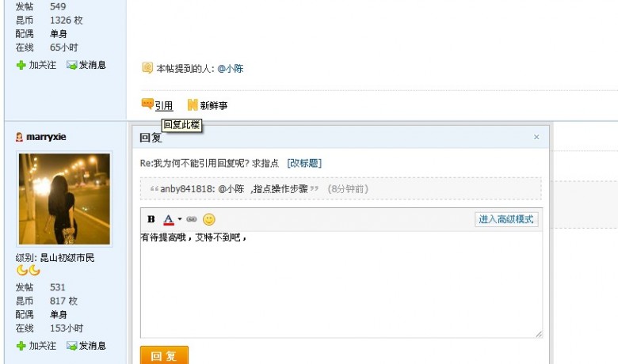
Task: Click 发消息 in the upper profile panel
Action: tap(86, 65)
